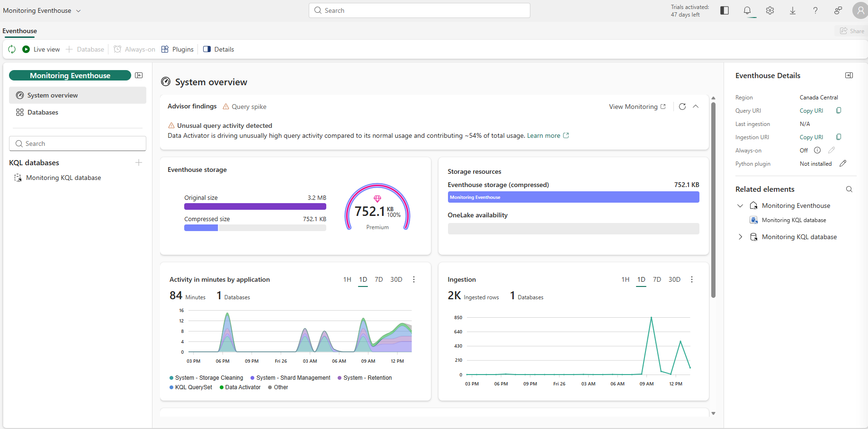Select 1H range for Ingestion chart
Screen dimensions: 868x429
[626, 279]
